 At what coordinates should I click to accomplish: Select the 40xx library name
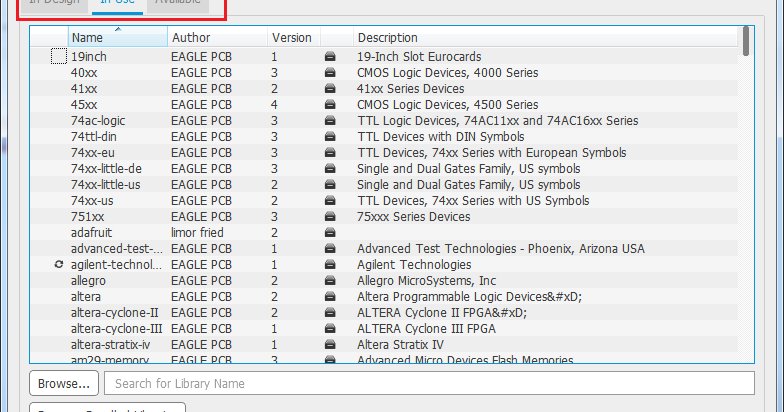coord(84,72)
